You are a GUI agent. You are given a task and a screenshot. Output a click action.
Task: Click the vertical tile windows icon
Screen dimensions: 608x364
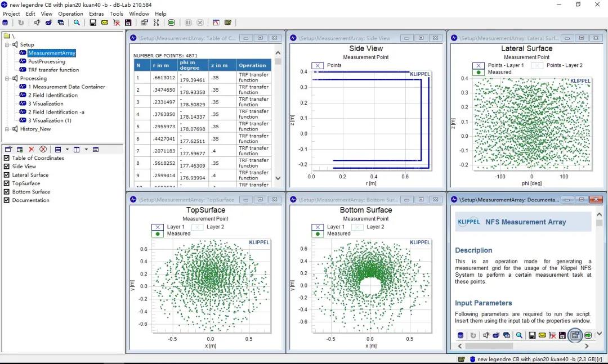(x=77, y=149)
